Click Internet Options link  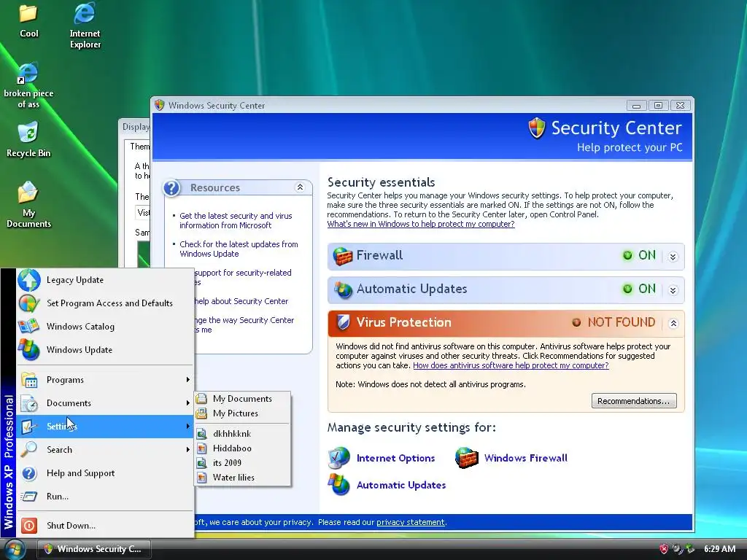[x=395, y=458]
